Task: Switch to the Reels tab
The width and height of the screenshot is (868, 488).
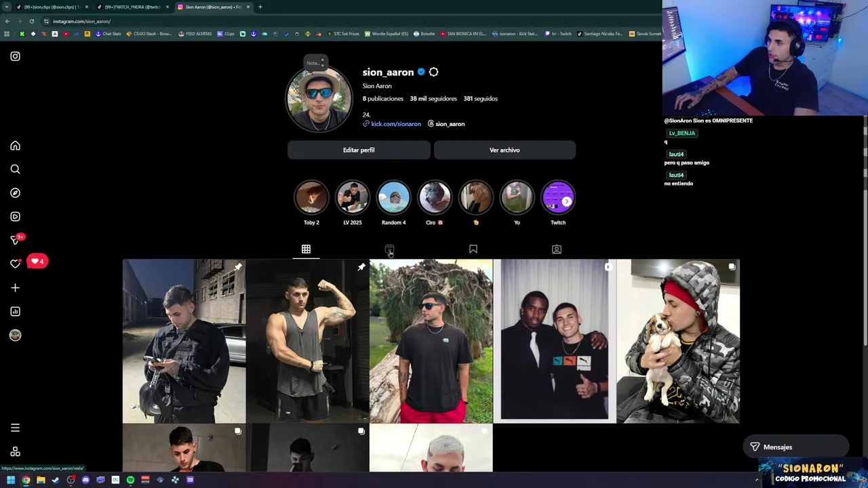Action: click(x=389, y=249)
